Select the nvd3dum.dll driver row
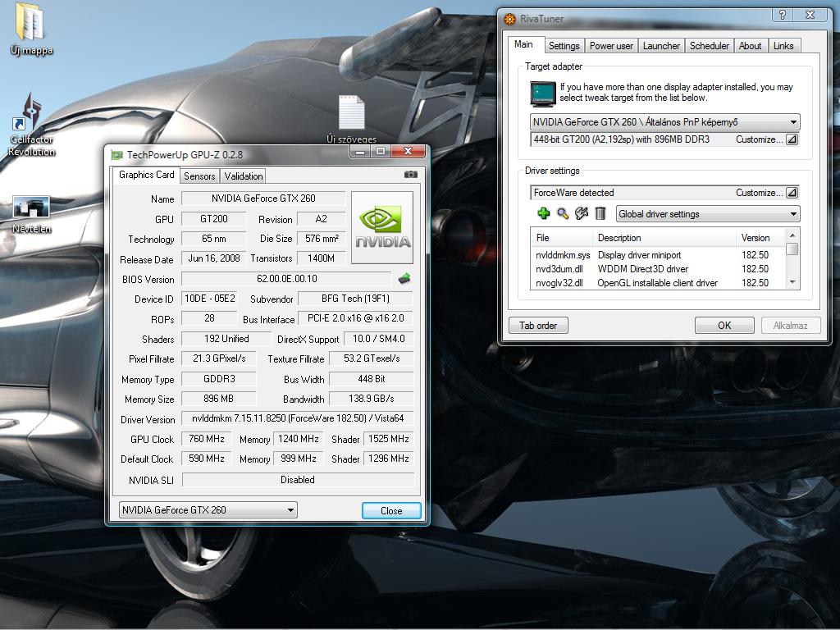Screen dimensions: 840x630 (658, 269)
